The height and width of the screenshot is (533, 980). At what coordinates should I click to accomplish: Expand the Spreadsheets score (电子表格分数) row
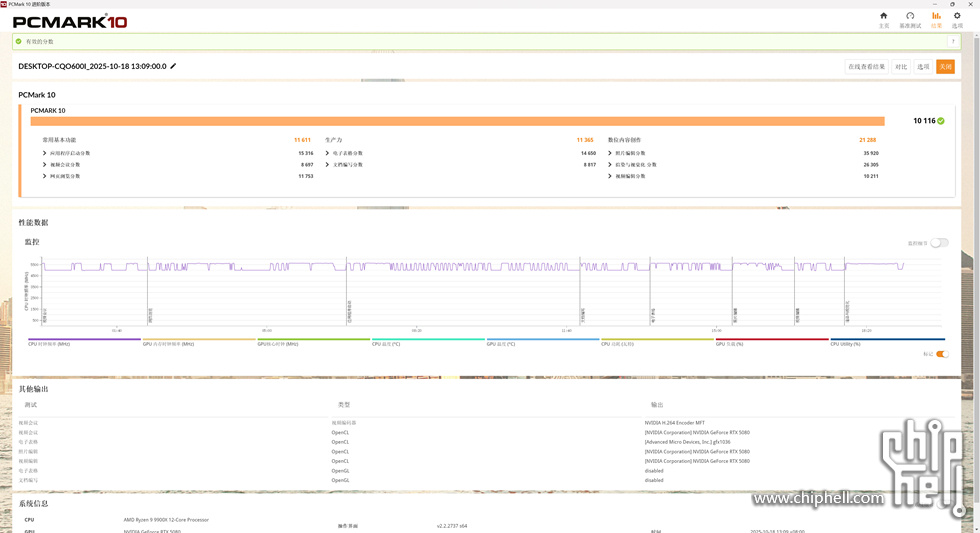pos(328,153)
